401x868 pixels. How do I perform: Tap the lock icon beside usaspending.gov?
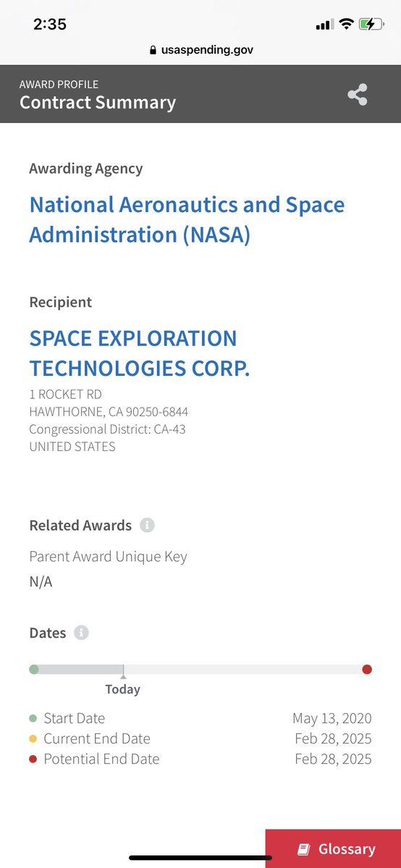pos(153,51)
